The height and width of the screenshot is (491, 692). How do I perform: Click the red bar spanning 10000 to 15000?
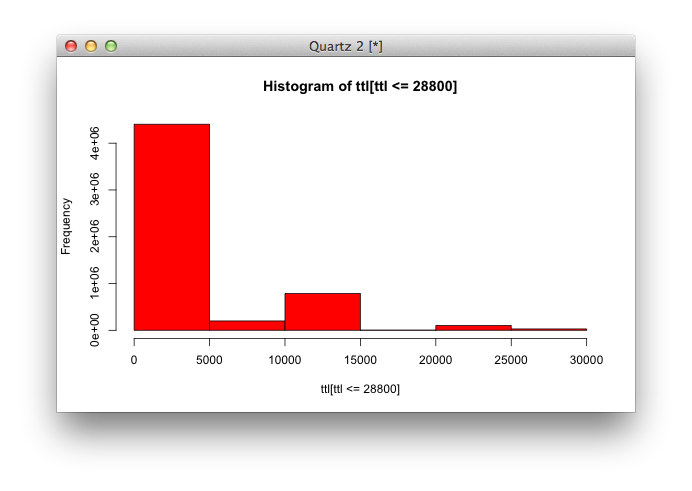pos(322,311)
